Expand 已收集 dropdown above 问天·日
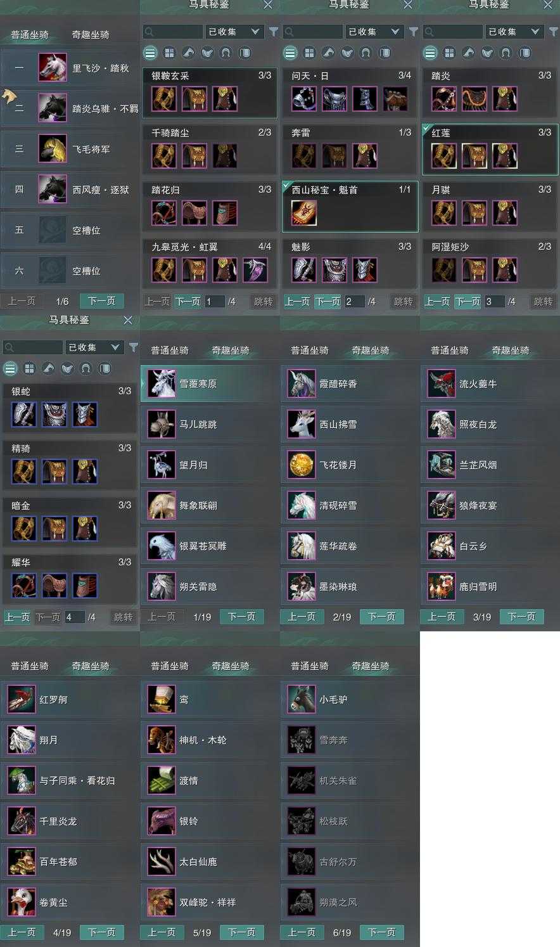The width and height of the screenshot is (560, 947). (374, 31)
